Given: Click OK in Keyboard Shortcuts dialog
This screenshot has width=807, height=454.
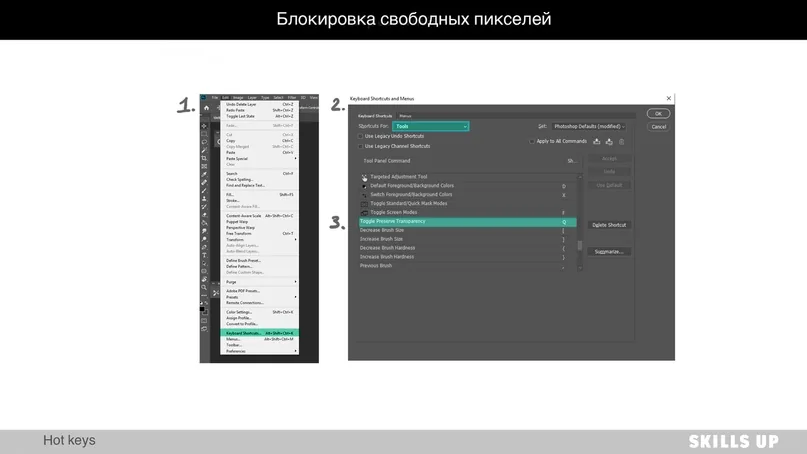Looking at the screenshot, I should [x=658, y=114].
